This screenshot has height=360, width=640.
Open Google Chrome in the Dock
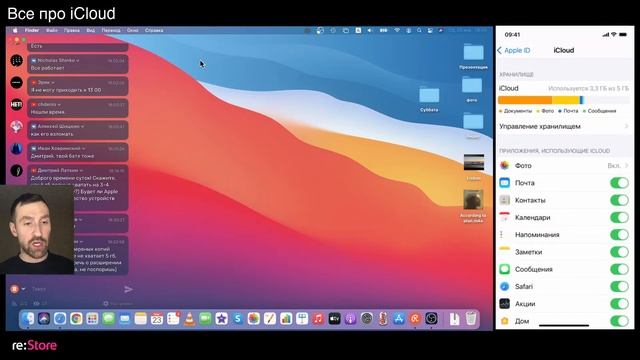pos(76,318)
